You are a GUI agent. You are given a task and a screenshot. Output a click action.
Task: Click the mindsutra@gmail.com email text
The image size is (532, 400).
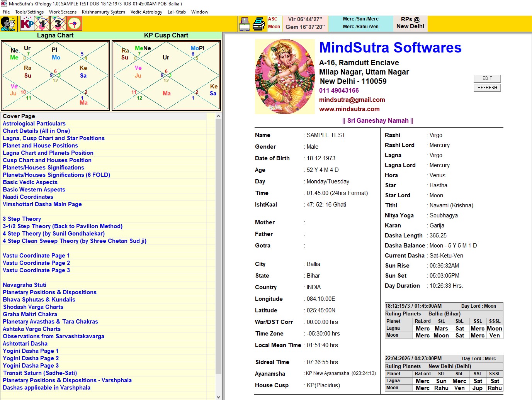pyautogui.click(x=352, y=100)
